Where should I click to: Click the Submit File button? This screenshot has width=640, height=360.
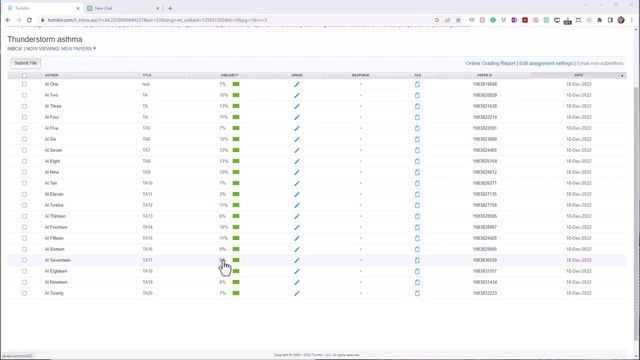(x=26, y=63)
